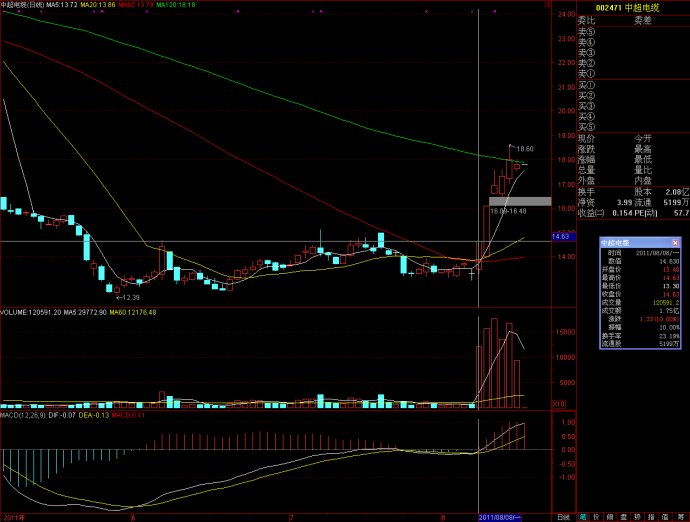Open the 筹 chip distribution tab
This screenshot has height=522, width=690.
pyautogui.click(x=682, y=517)
